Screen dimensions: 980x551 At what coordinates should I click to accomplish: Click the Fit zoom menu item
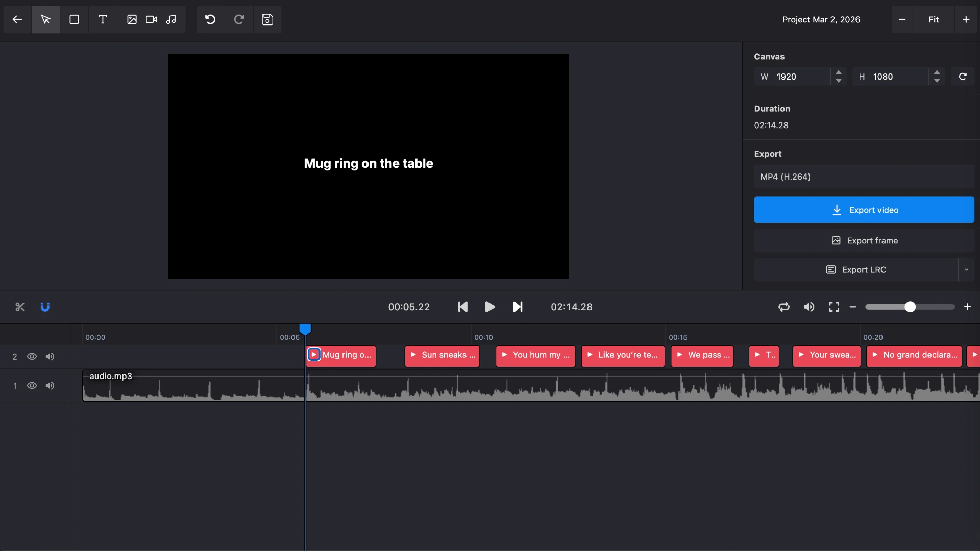[x=934, y=19]
